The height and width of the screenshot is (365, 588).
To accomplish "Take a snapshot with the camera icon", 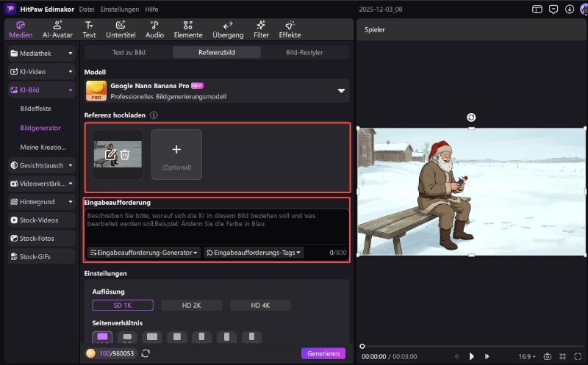I will point(547,356).
